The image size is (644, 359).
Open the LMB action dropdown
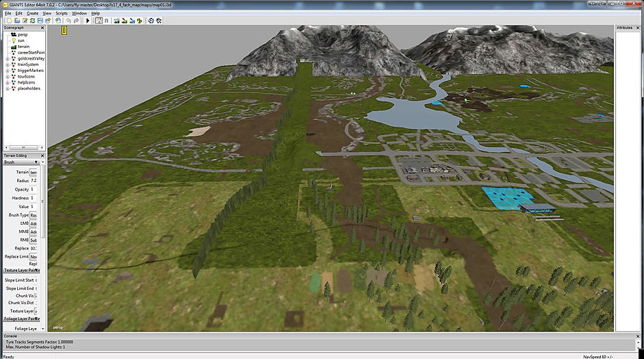pyautogui.click(x=34, y=223)
